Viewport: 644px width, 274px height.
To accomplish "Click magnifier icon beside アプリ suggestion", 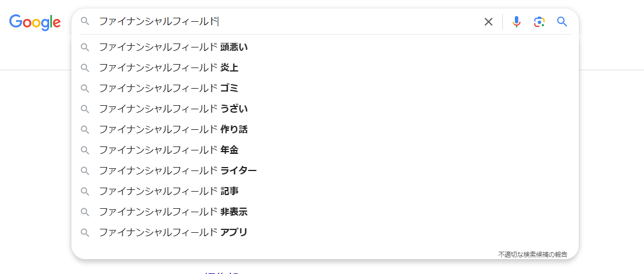I will pyautogui.click(x=85, y=232).
